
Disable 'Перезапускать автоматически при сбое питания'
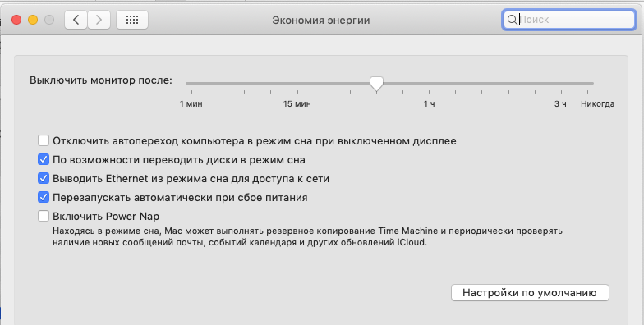click(x=44, y=197)
